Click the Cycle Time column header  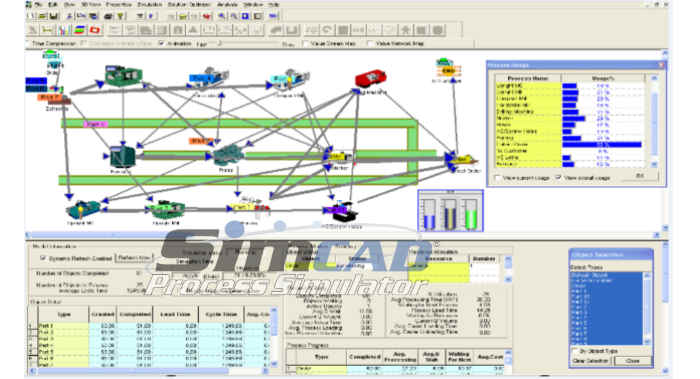point(221,314)
